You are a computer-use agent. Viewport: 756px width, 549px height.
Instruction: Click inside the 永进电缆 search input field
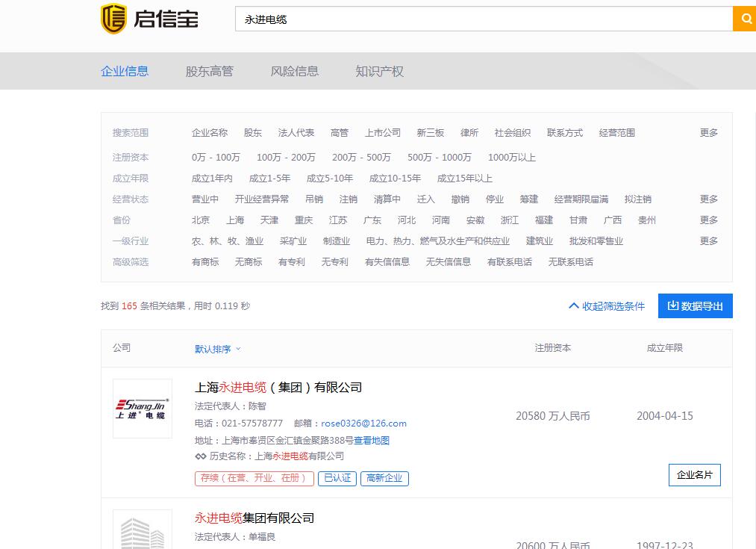(478, 19)
